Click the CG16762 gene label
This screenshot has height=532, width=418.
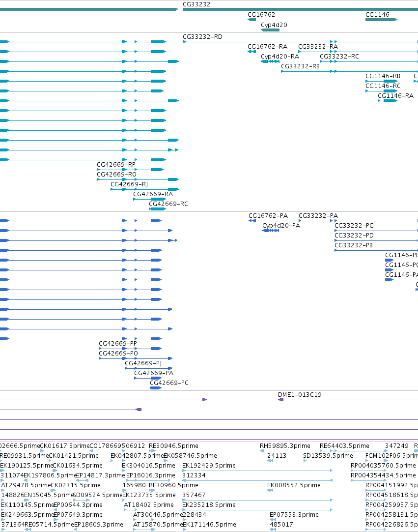(x=261, y=15)
